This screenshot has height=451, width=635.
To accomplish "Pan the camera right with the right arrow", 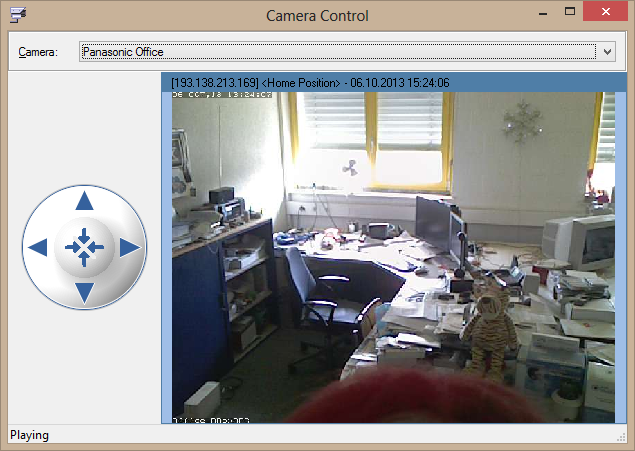I will point(130,247).
